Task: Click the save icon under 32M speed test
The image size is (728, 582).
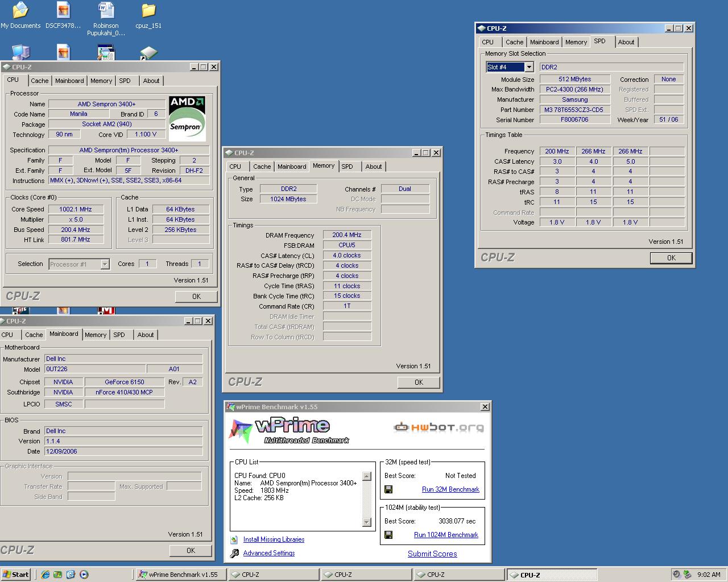Action: pos(388,489)
